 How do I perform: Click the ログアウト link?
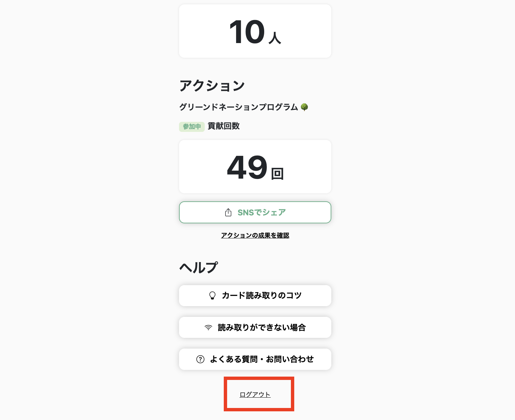(x=255, y=395)
